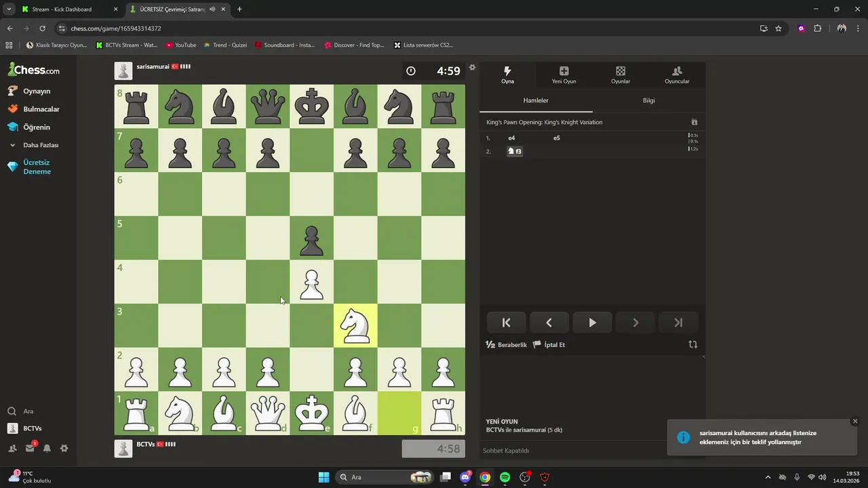Click the highlighted g1 square
868x488 pixels.
tap(399, 413)
